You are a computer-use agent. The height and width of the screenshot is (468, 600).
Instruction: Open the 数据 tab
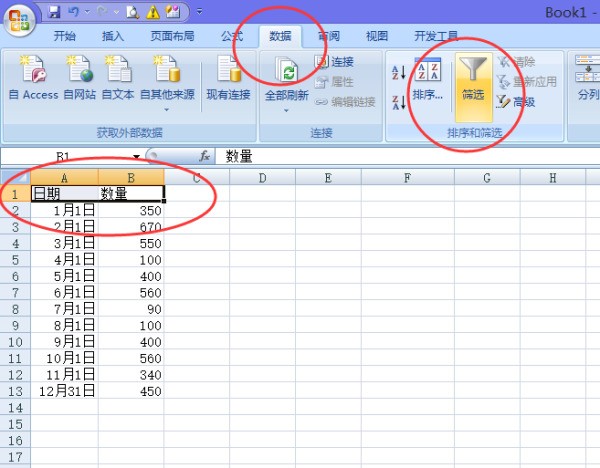[280, 36]
